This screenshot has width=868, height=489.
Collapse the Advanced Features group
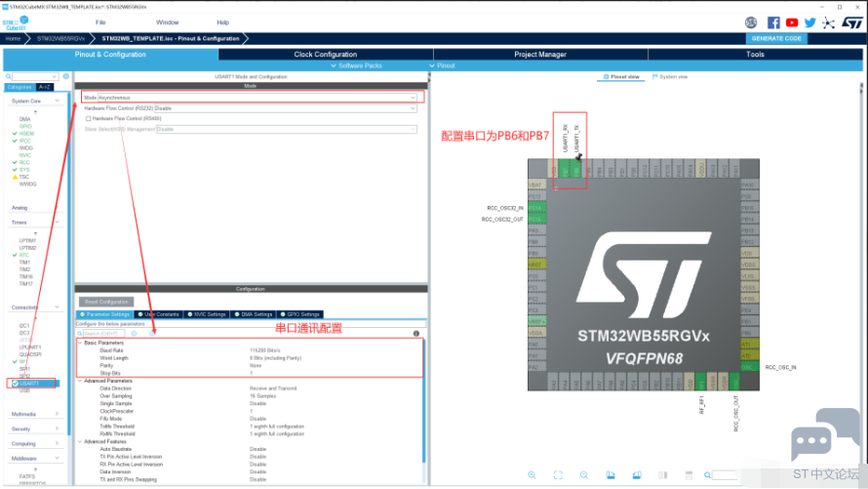[x=80, y=442]
